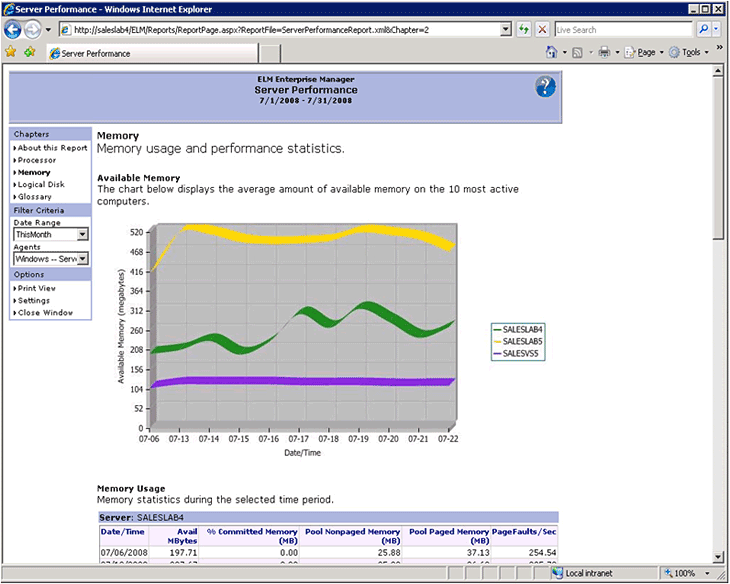The image size is (730, 584).
Task: Select the Server Performance tab
Action: click(x=152, y=54)
